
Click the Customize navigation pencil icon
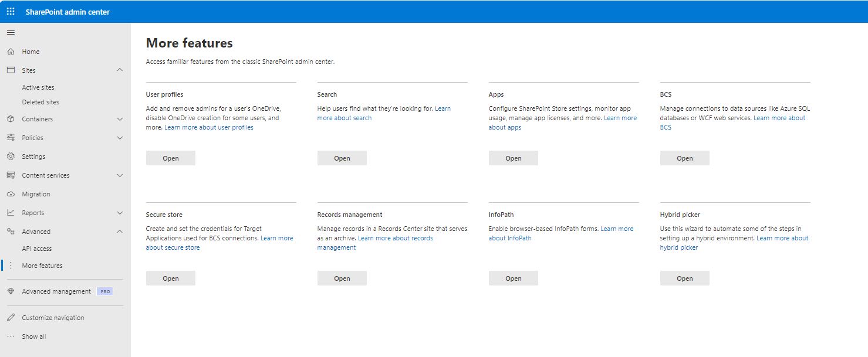[x=11, y=318]
